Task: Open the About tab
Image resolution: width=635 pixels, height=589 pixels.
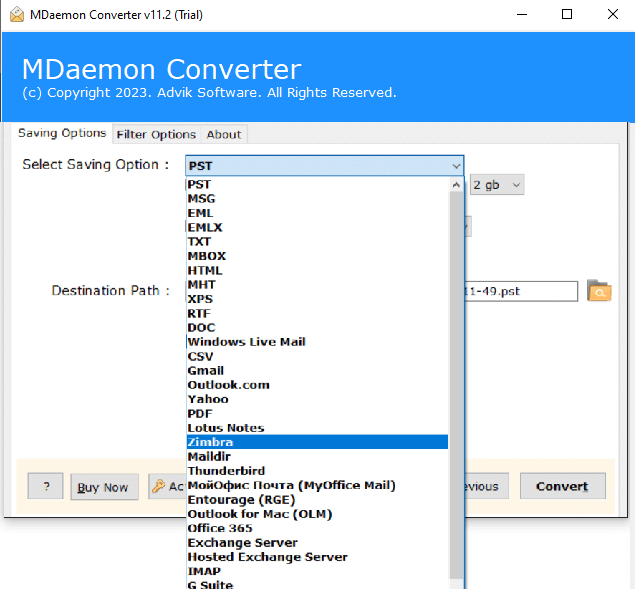Action: (x=224, y=134)
